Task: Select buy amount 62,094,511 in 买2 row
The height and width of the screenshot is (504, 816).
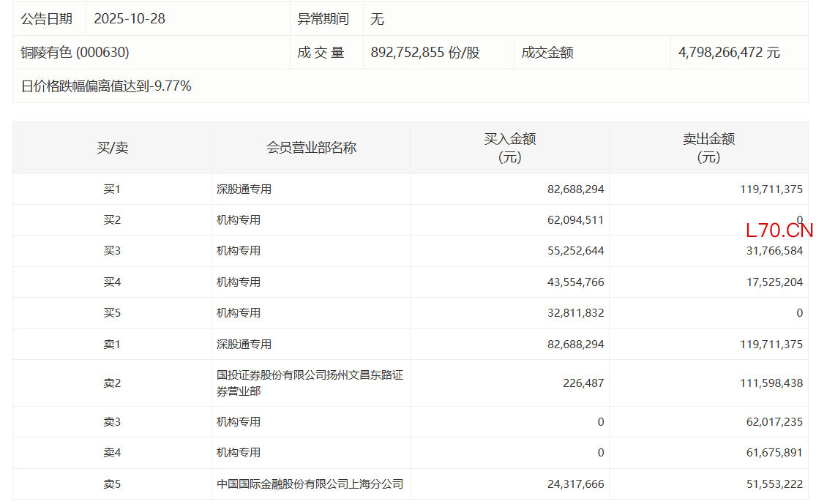Action: tap(575, 220)
